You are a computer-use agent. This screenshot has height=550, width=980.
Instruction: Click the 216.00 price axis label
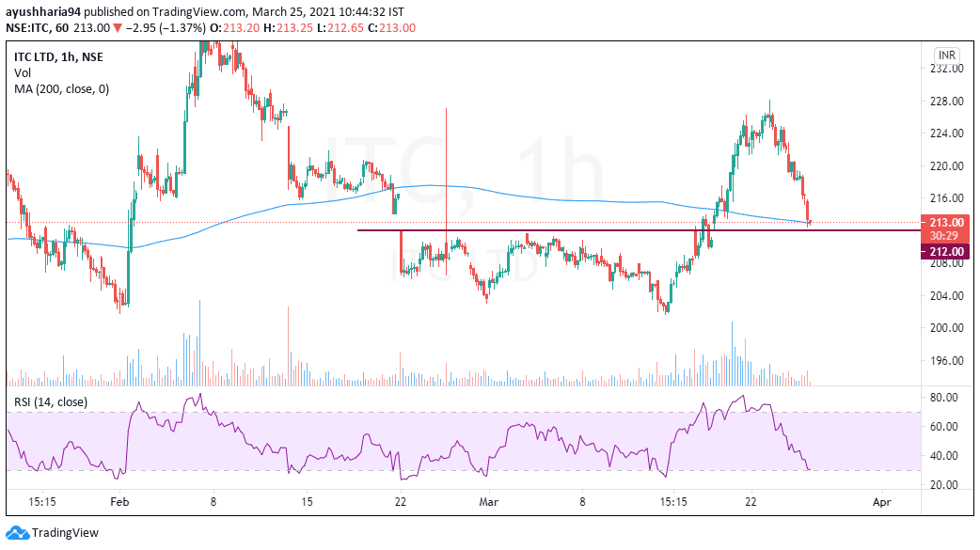coord(946,198)
